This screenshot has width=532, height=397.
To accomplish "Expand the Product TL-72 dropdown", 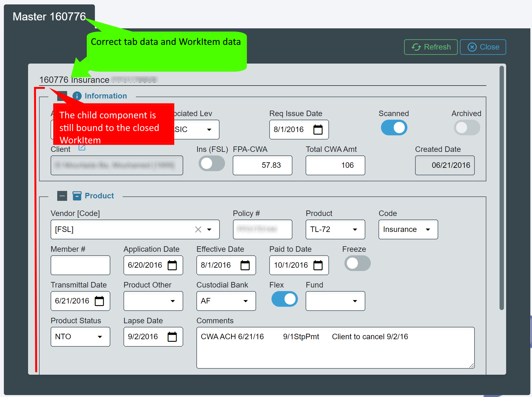I will tap(335, 229).
